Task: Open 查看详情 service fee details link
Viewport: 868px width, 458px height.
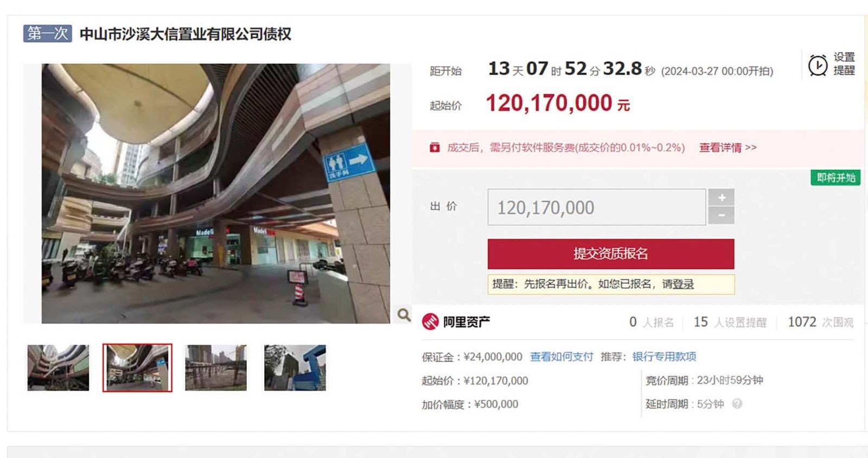Action: click(x=727, y=148)
